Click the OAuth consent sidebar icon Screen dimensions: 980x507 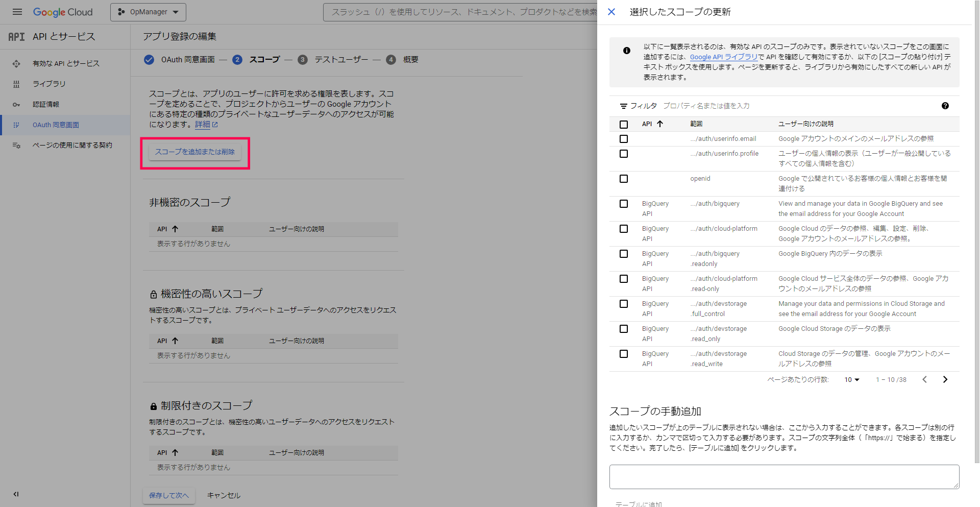tap(16, 125)
